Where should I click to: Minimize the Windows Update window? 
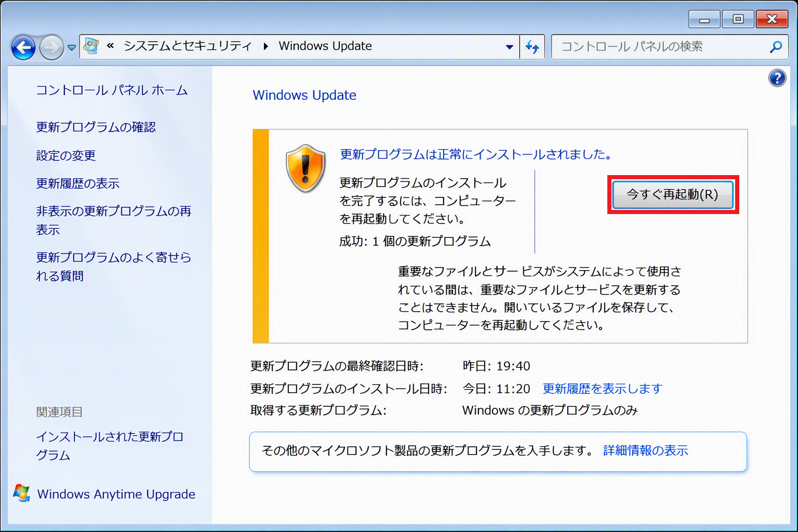(704, 20)
